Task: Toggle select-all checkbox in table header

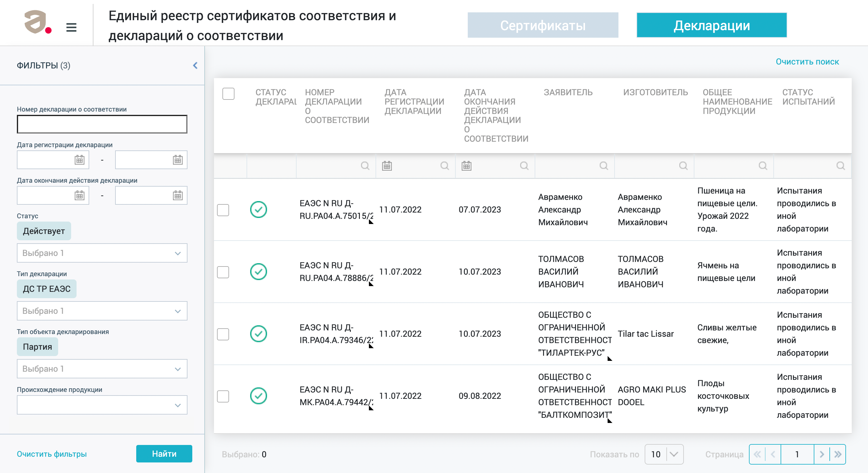Action: (228, 93)
